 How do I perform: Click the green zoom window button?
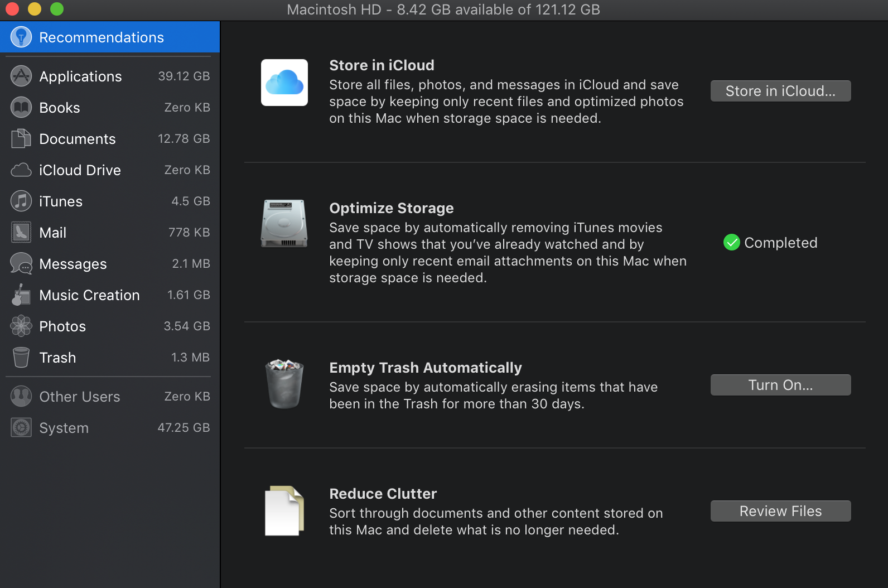57,9
